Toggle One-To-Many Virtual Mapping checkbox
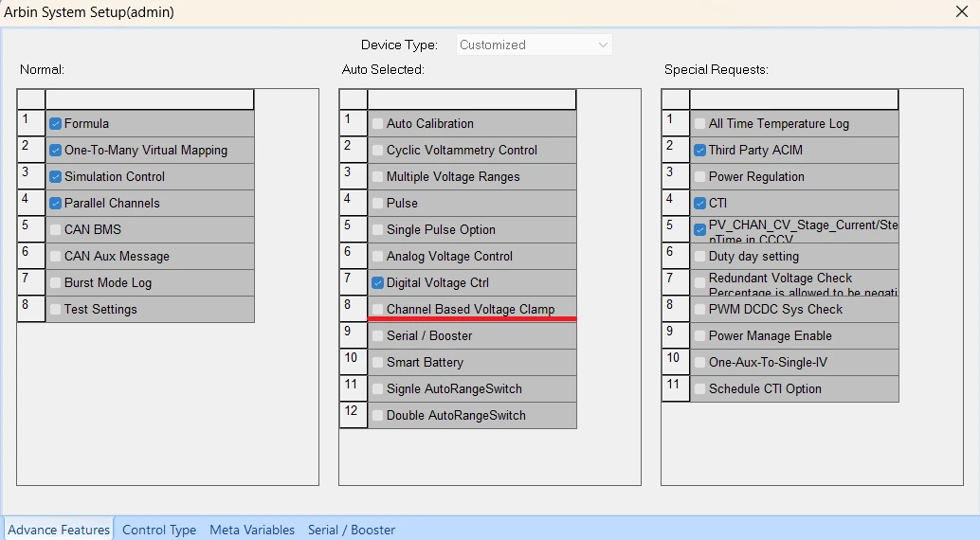 click(x=55, y=150)
